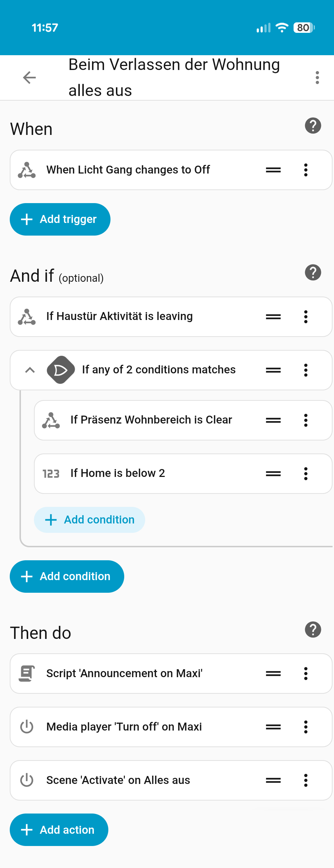Click power icon of Media player Turn off

[x=27, y=727]
